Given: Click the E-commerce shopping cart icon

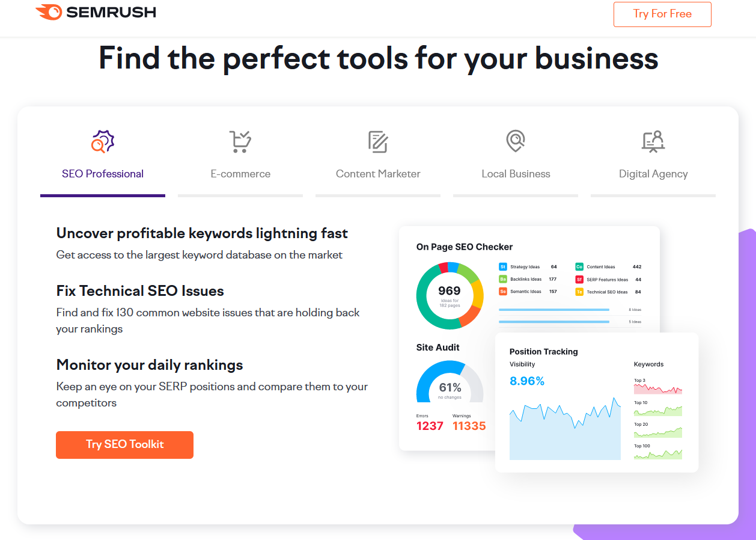Looking at the screenshot, I should pyautogui.click(x=240, y=142).
